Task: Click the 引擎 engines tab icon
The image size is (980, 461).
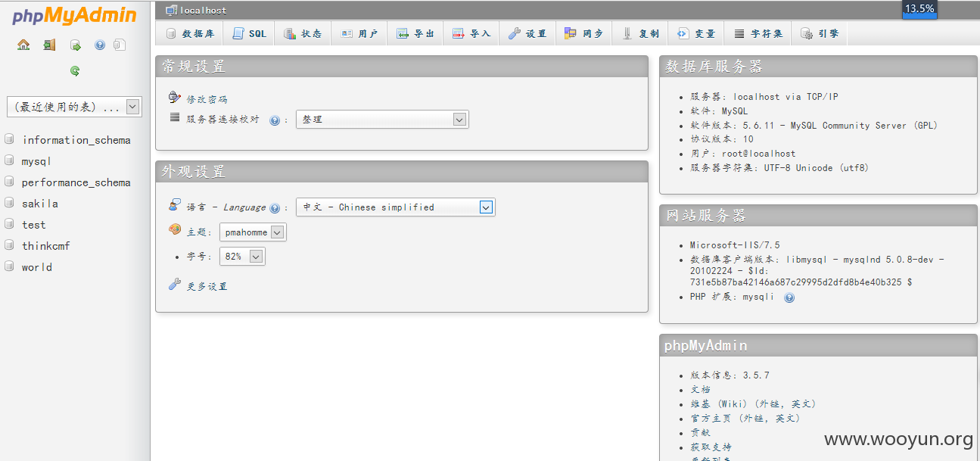Action: (807, 33)
